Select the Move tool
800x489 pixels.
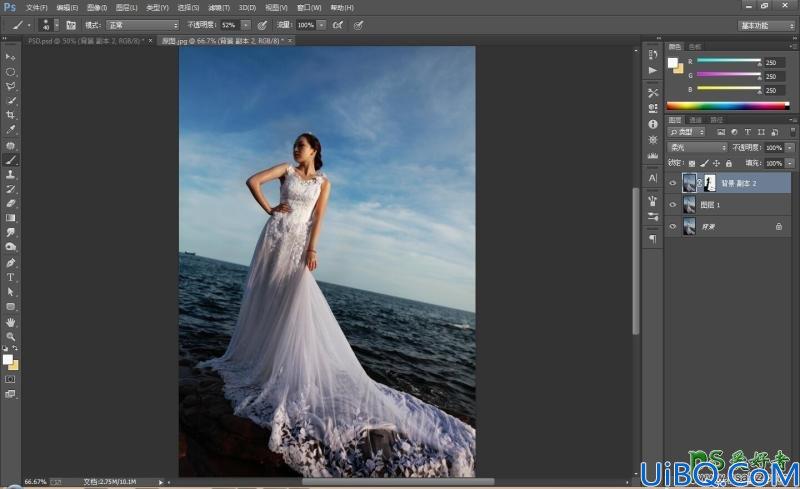point(10,57)
